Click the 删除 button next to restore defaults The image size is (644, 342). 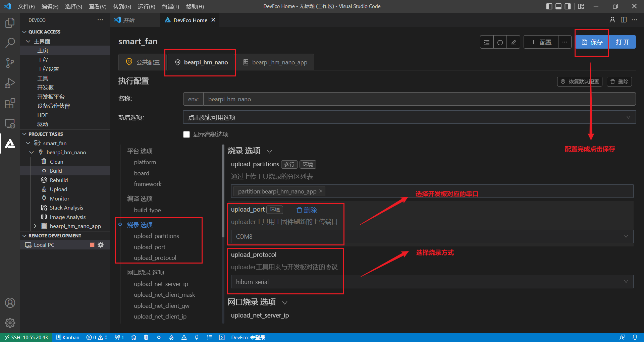pos(619,81)
